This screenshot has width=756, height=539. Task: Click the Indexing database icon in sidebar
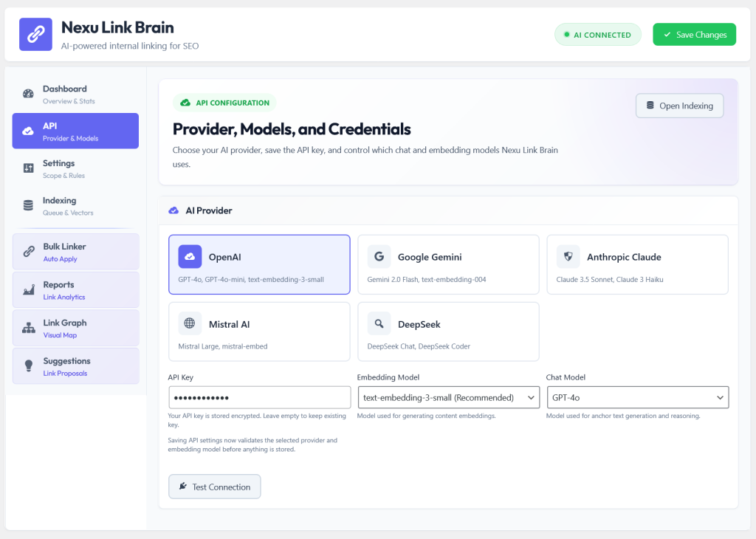tap(29, 205)
